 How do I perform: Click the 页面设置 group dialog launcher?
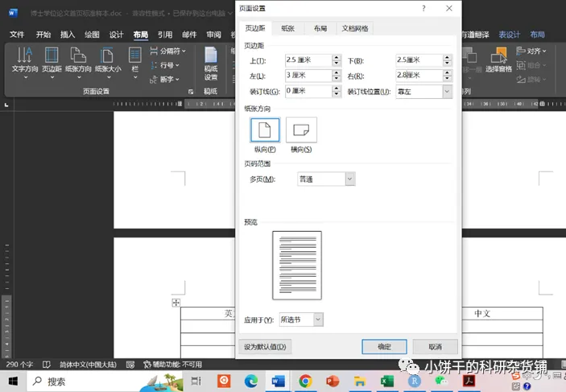[x=191, y=92]
